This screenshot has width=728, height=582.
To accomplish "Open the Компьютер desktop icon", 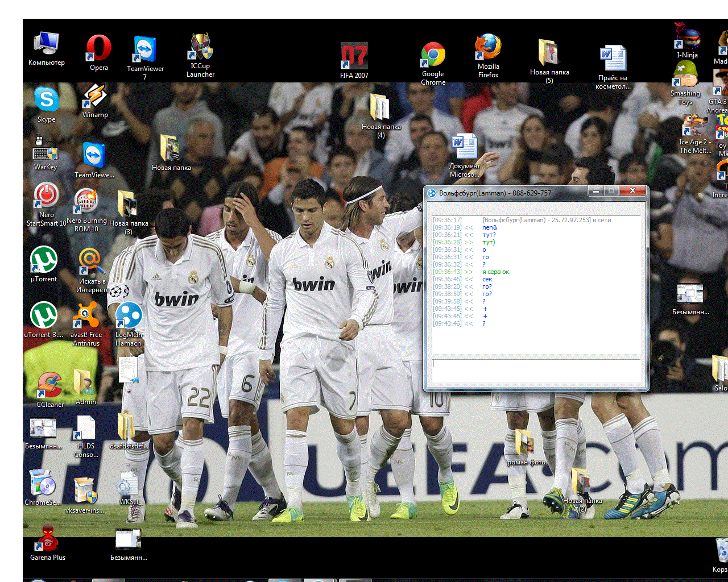I will click(x=47, y=49).
